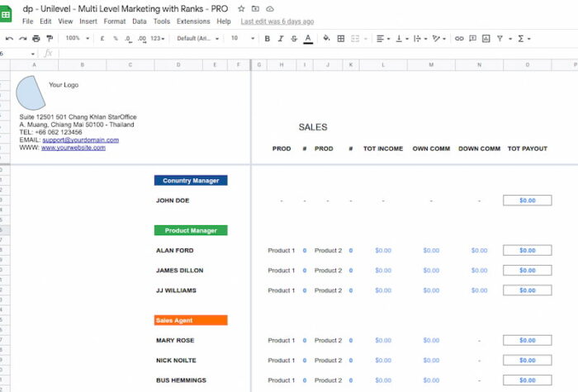578x392 pixels.
Task: Open the Name box dropdown arrow
Action: pos(33,54)
